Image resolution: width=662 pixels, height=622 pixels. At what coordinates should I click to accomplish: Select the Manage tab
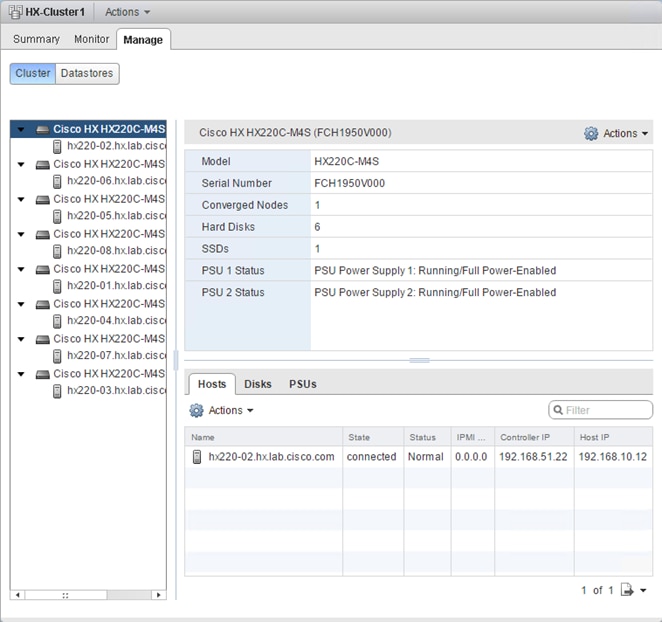[143, 40]
